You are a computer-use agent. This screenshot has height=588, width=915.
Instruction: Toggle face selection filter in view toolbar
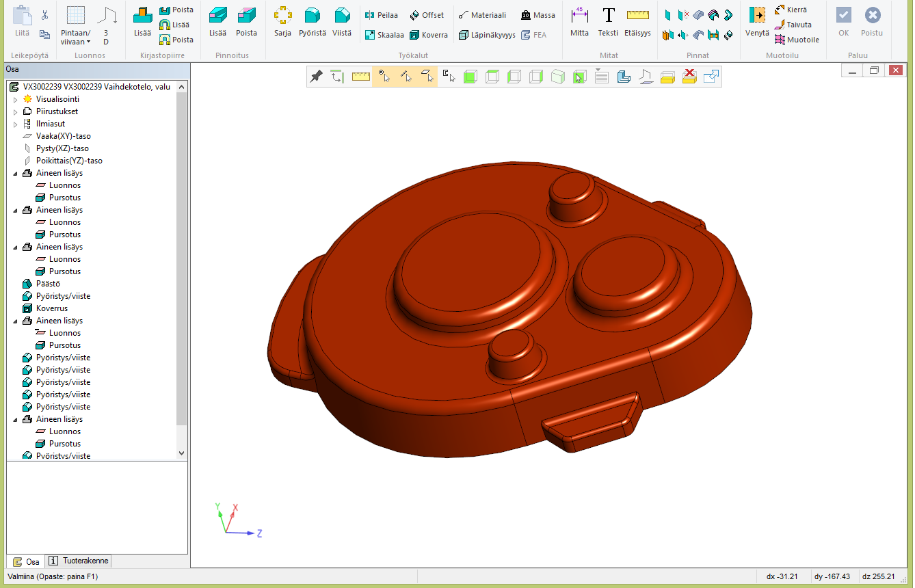[x=427, y=77]
